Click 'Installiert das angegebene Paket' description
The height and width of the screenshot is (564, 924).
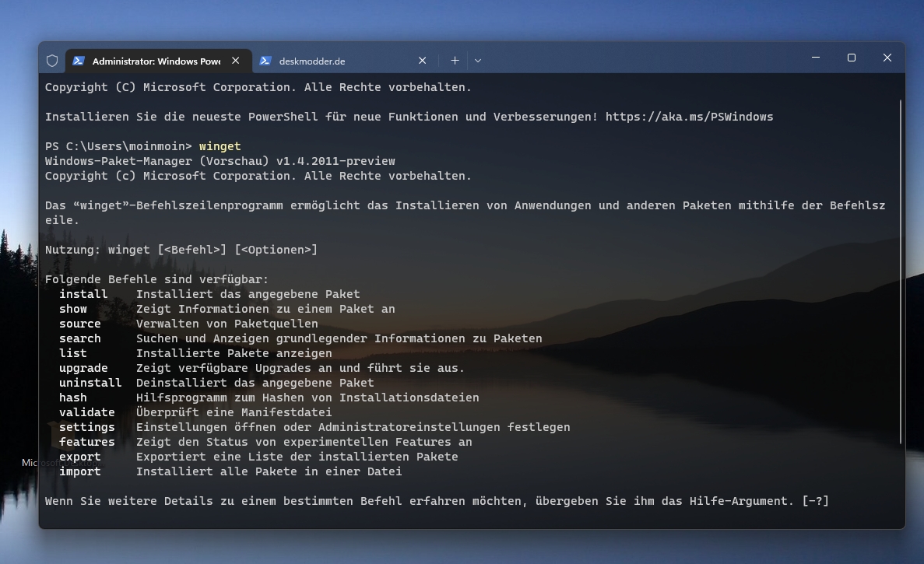[x=248, y=294]
